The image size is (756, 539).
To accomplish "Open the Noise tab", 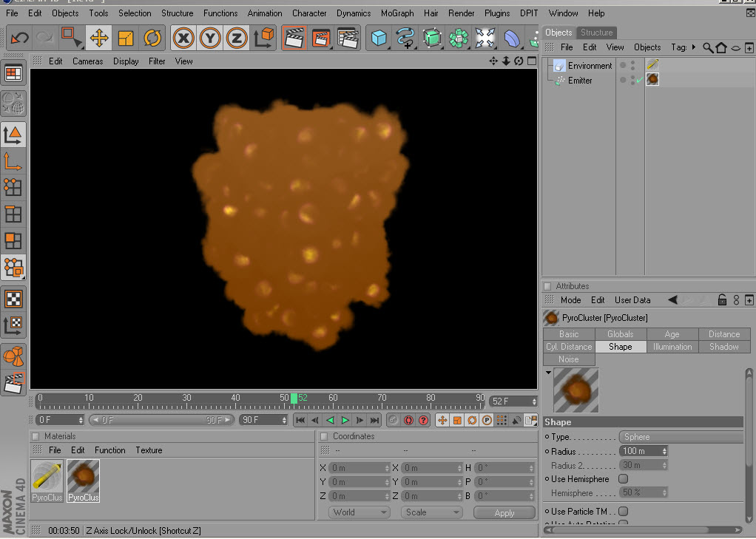I will 569,359.
